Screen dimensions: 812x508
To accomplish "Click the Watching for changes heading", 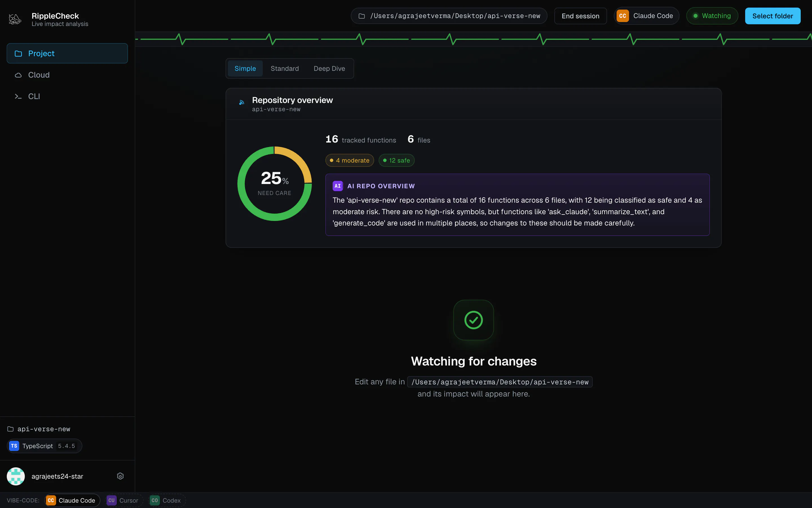I will [473, 361].
